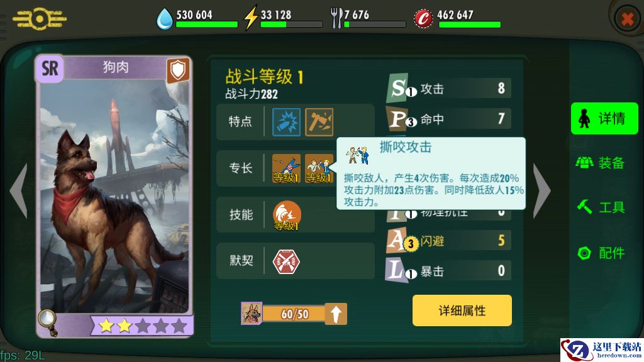Tap the red 默契 crossed-guns icon
This screenshot has width=644, height=362.
coord(286,261)
